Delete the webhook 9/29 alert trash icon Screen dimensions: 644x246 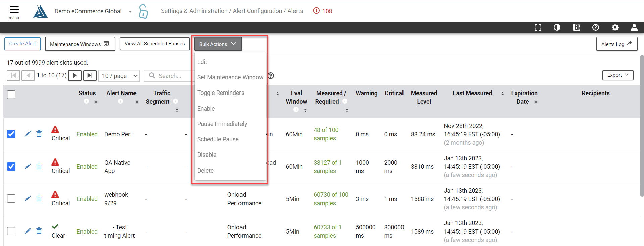(x=39, y=198)
